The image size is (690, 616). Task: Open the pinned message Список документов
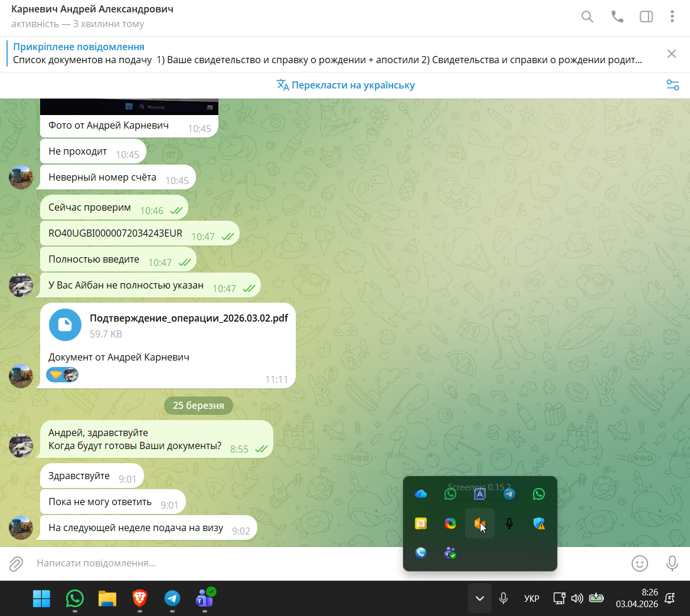[x=328, y=54]
